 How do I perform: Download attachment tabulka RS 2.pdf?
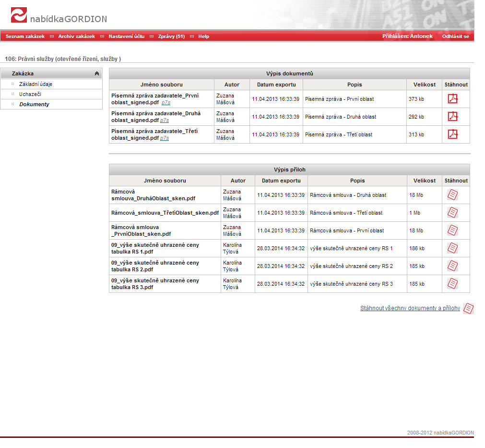[452, 266]
